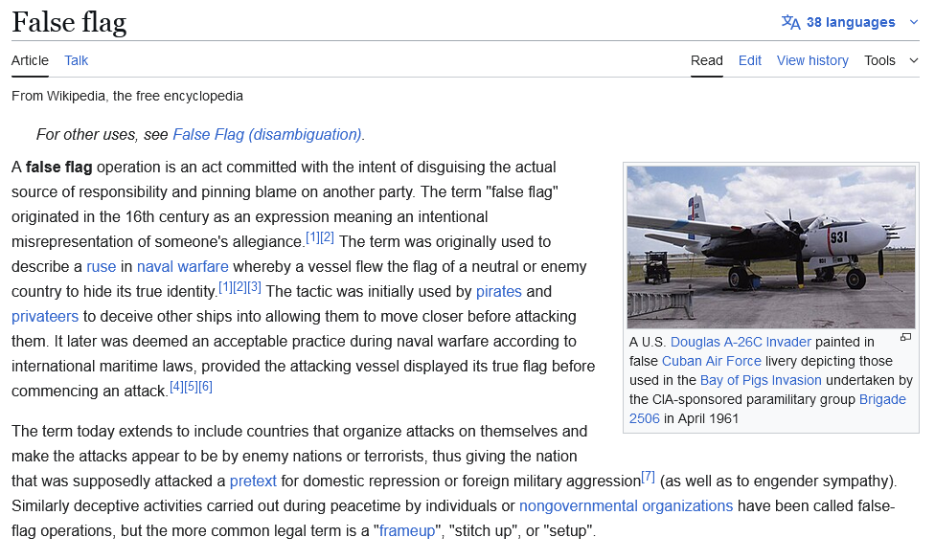Open the Tools dropdown chevron
The width and height of the screenshot is (935, 560).
pyautogui.click(x=914, y=60)
